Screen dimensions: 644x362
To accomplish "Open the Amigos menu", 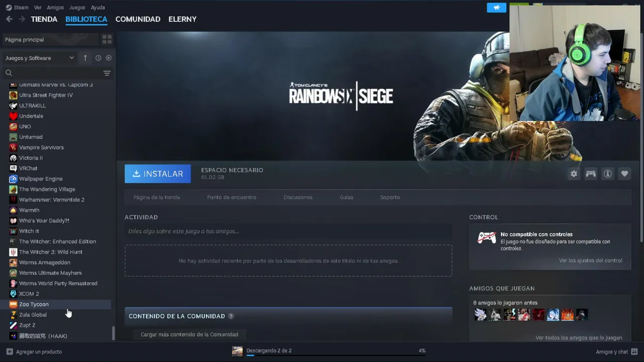I will 55,8.
